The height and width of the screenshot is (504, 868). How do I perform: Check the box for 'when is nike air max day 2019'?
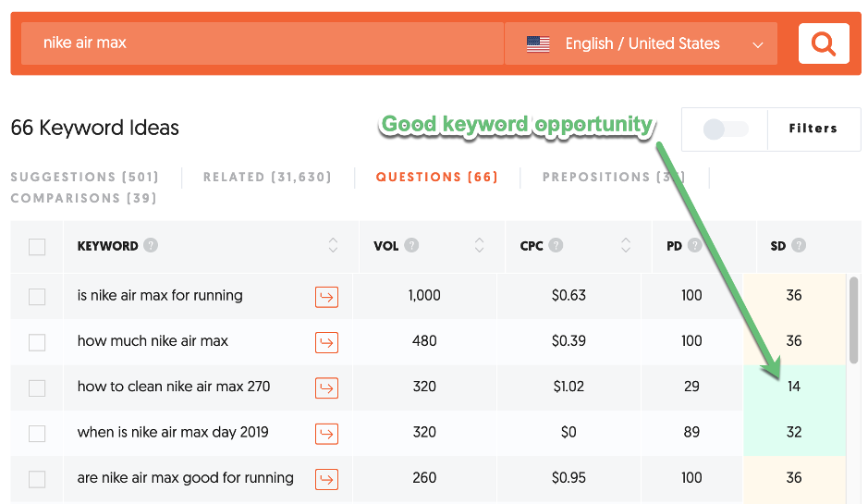pos(37,433)
